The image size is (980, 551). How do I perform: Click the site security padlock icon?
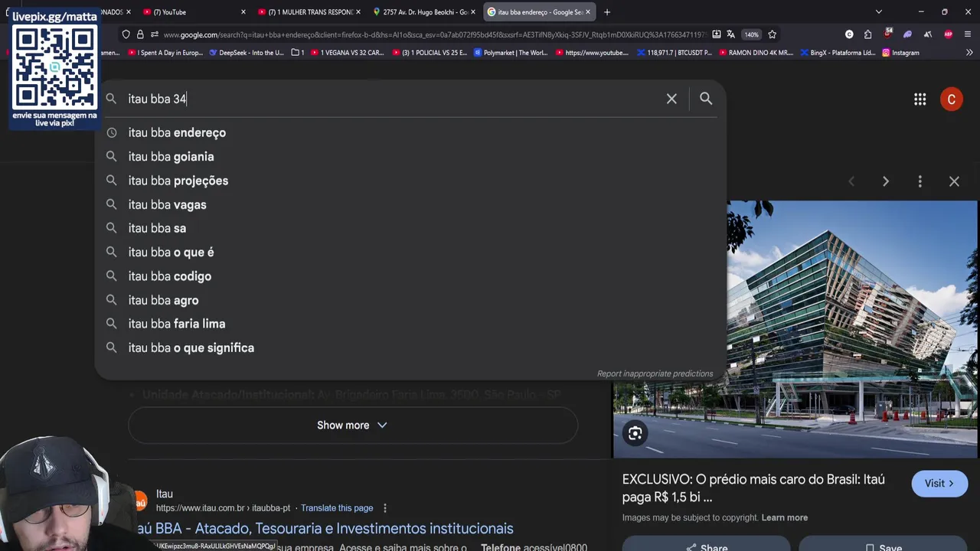140,34
